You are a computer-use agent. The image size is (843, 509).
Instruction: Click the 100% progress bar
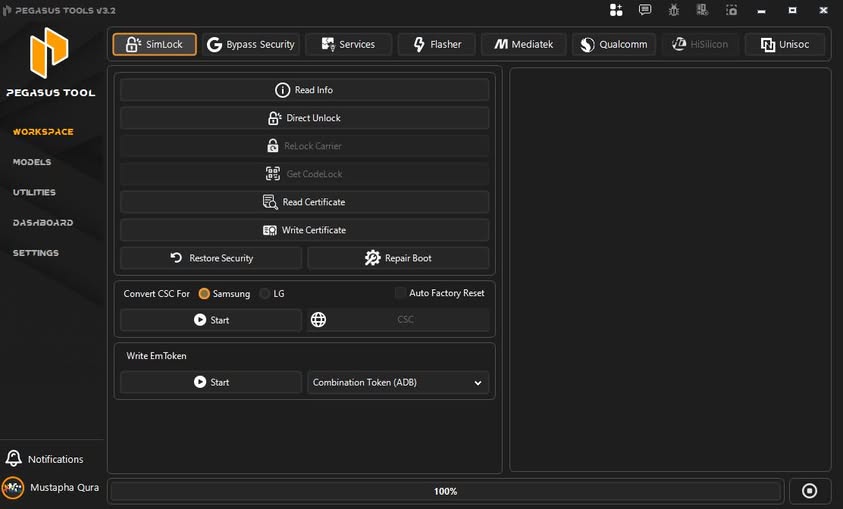[445, 491]
